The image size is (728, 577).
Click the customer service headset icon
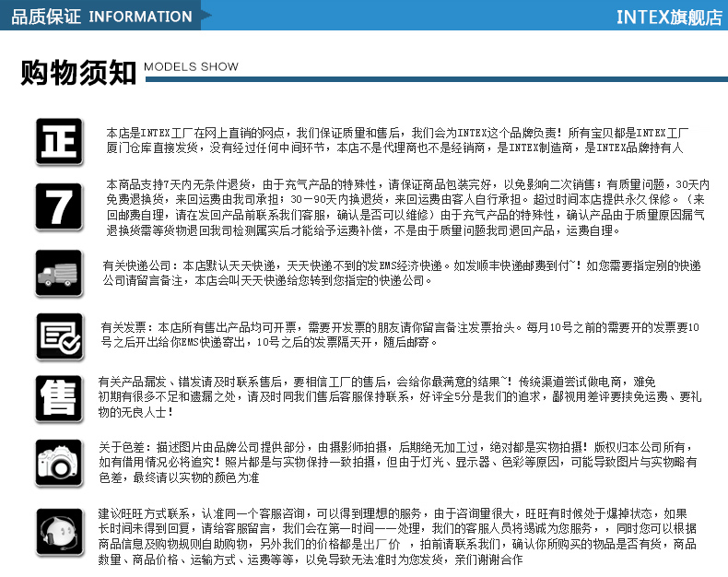(59, 533)
